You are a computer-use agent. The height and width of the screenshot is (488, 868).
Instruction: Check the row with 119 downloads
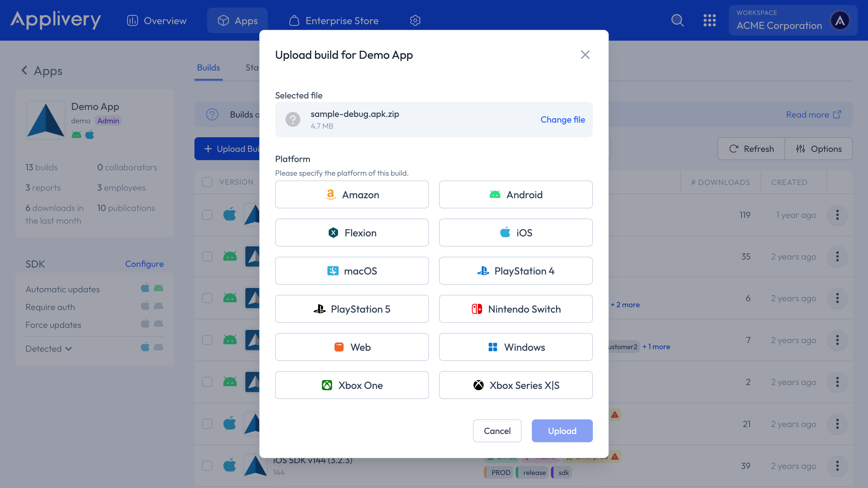(207, 215)
